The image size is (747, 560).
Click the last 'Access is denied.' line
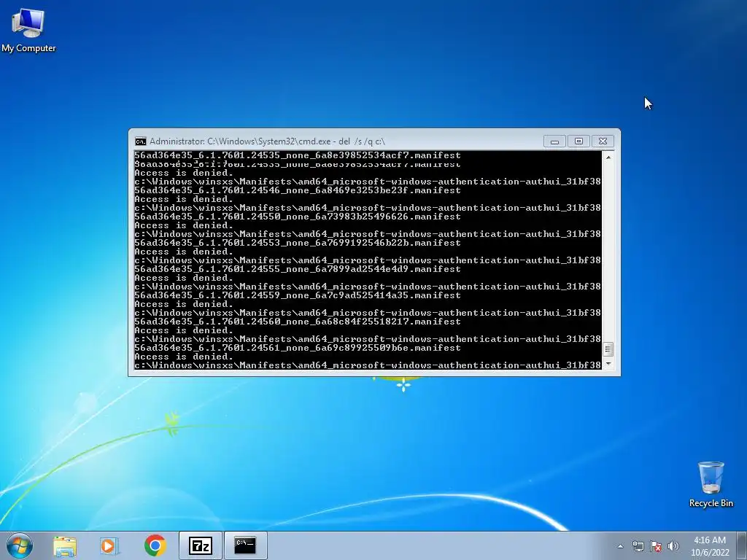pyautogui.click(x=184, y=357)
